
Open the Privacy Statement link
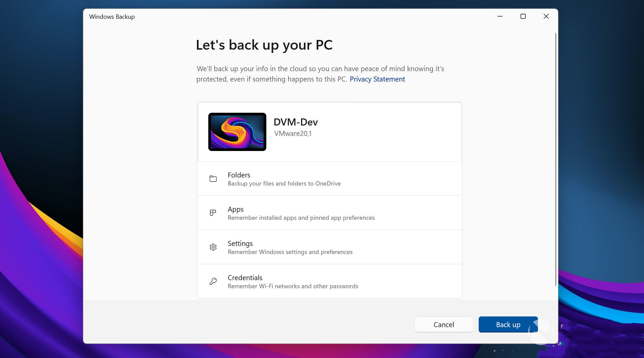[x=377, y=79]
